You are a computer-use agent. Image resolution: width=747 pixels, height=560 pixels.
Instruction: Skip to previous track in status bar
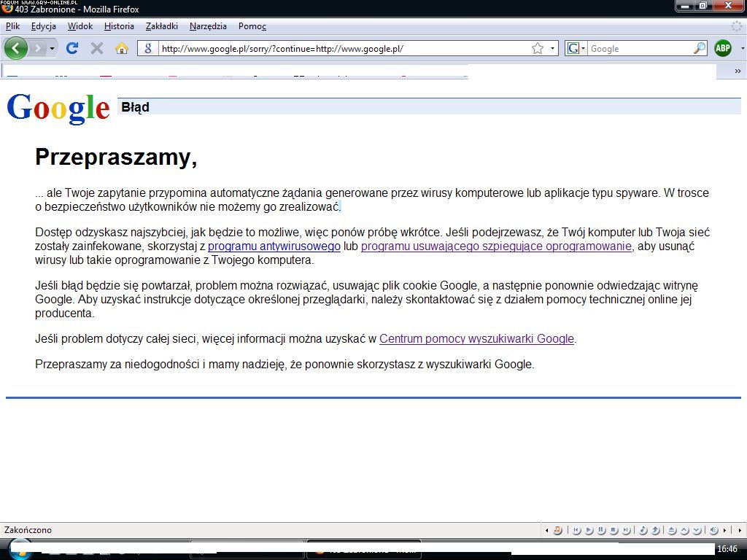pos(576,530)
